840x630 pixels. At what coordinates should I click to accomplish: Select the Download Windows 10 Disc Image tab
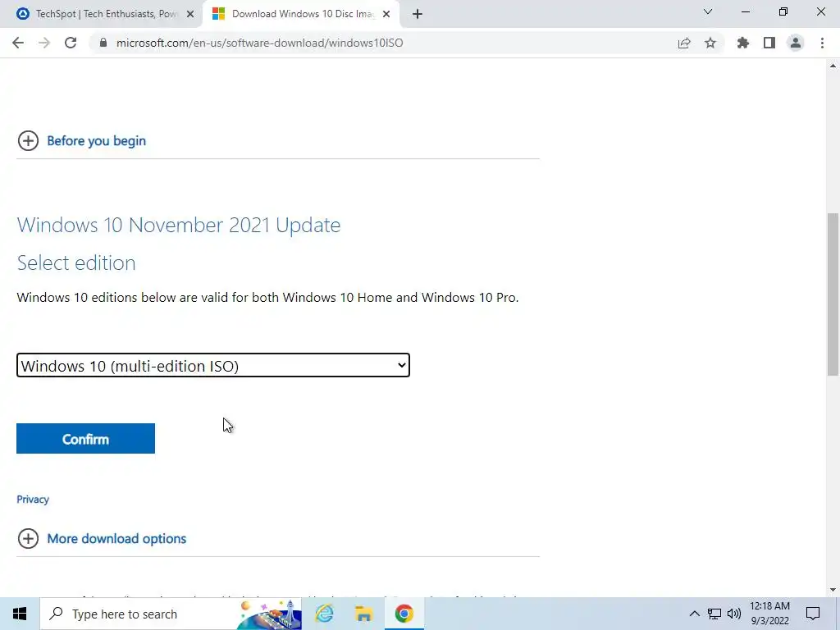302,14
